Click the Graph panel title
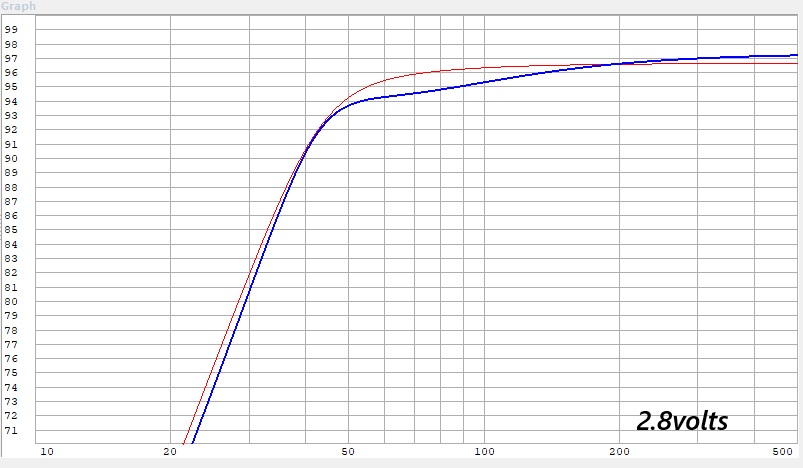Screen dimensions: 803x468 [19, 6]
